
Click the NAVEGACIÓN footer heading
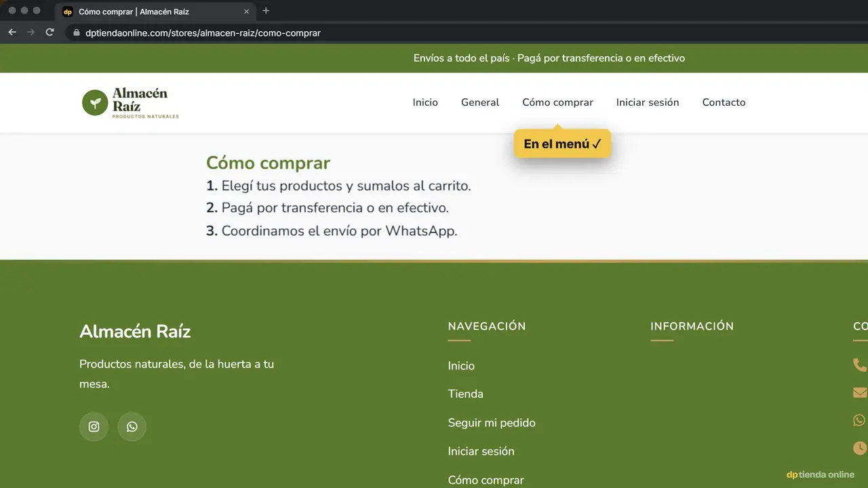point(487,326)
